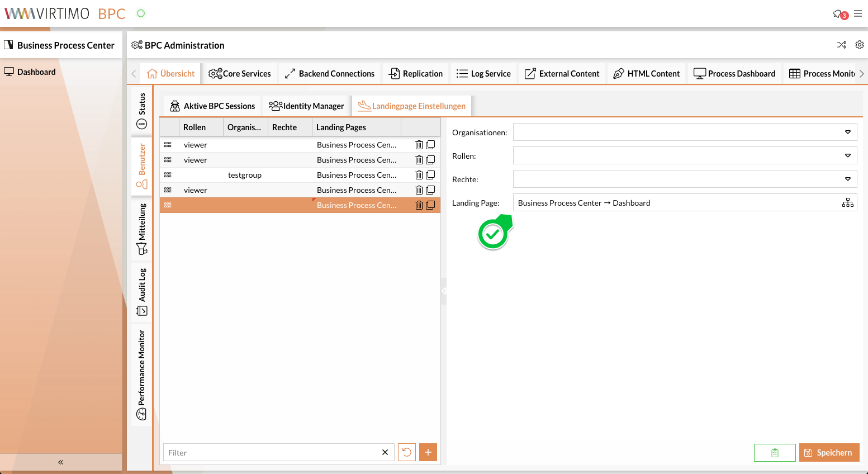
Task: Clear the filter field with X
Action: point(385,452)
